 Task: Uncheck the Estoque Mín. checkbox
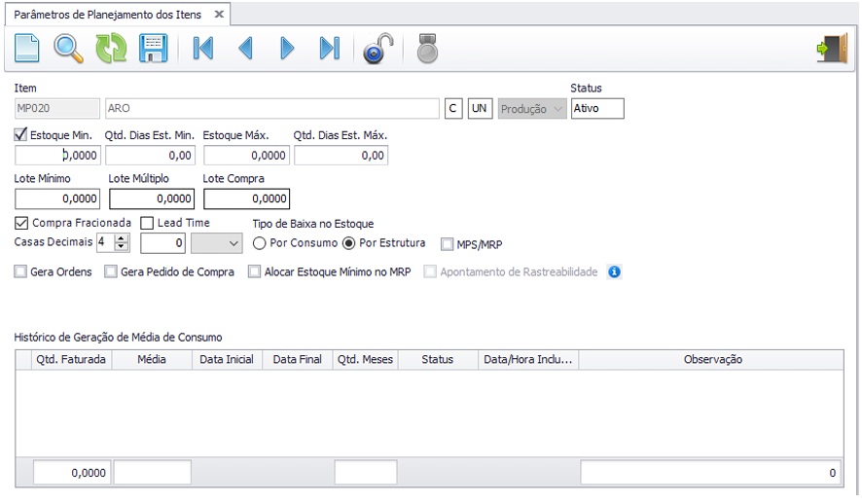(x=21, y=135)
